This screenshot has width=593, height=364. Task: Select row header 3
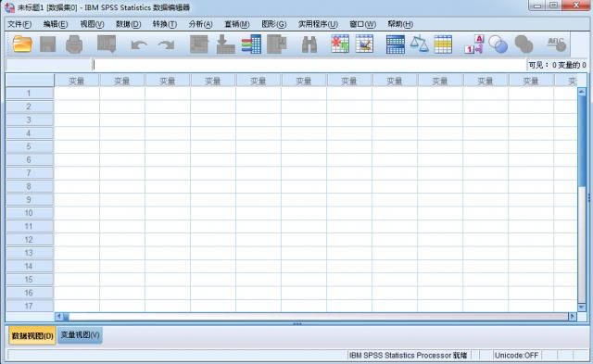[30, 120]
